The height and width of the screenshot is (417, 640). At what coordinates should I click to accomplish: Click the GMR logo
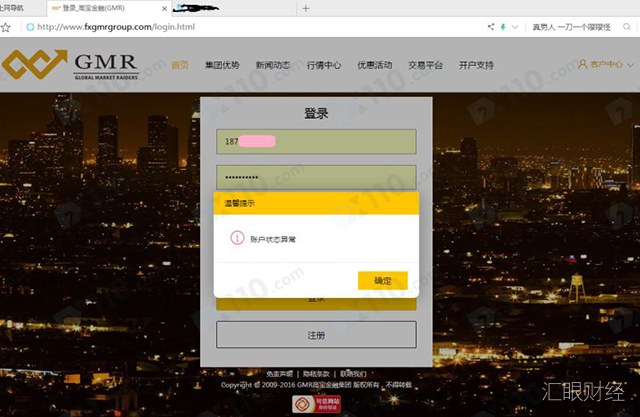(x=70, y=64)
